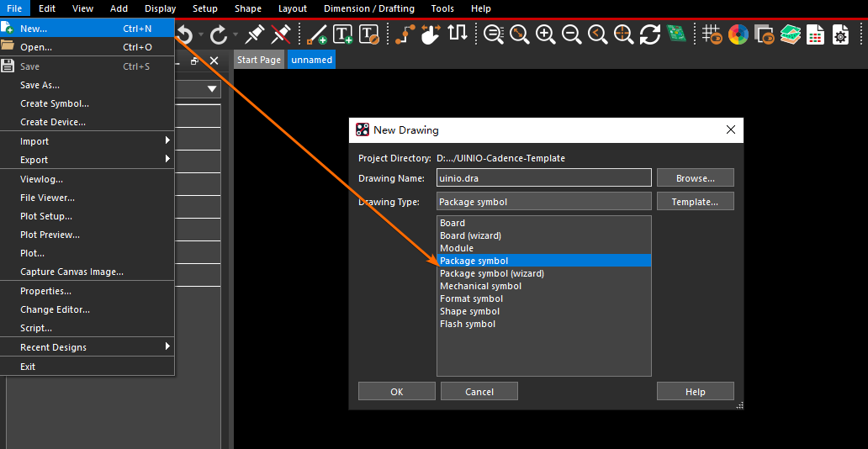Viewport: 868px width, 449px height.
Task: Select Mechanical symbol in the type list
Action: pyautogui.click(x=480, y=286)
